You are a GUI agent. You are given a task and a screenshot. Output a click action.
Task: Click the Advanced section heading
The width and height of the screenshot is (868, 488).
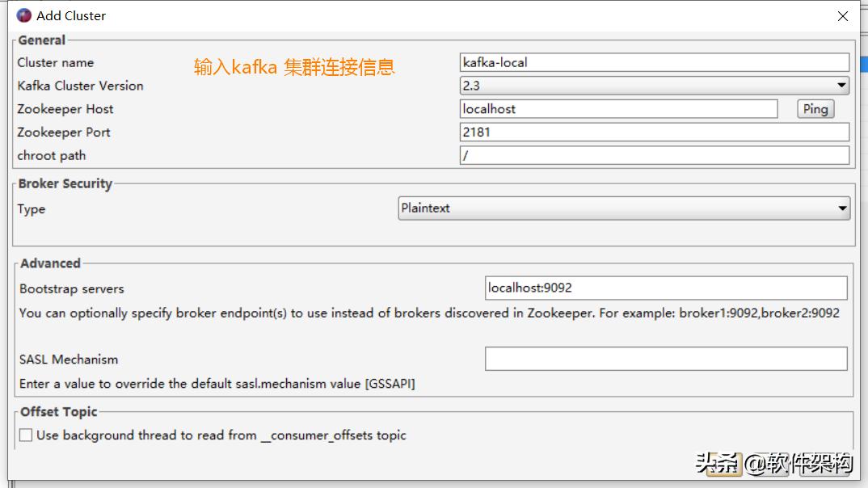(x=50, y=263)
